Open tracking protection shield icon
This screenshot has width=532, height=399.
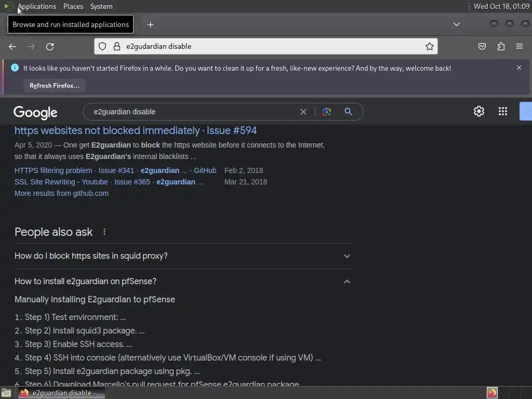pos(102,46)
